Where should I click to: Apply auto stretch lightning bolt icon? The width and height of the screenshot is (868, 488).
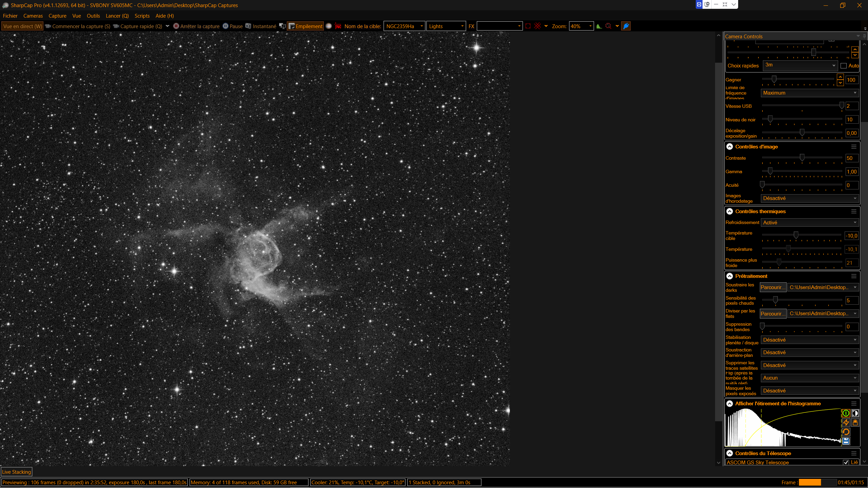(x=846, y=423)
